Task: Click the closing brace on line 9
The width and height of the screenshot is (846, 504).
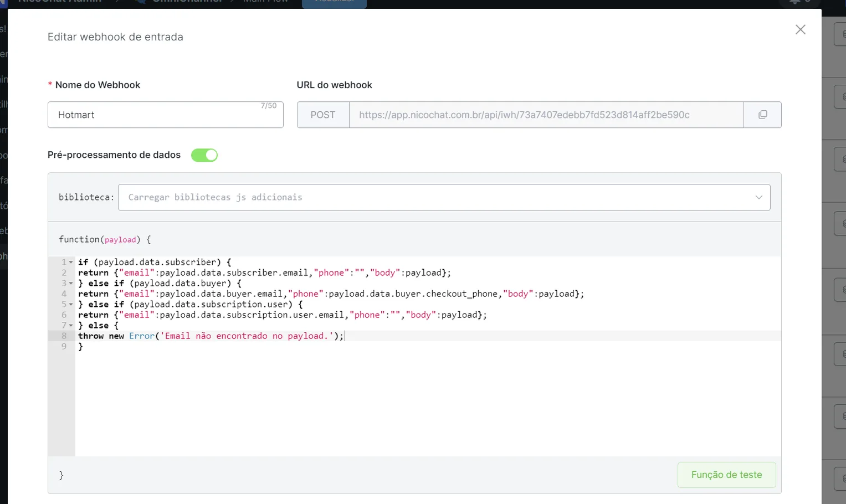Action: 81,346
